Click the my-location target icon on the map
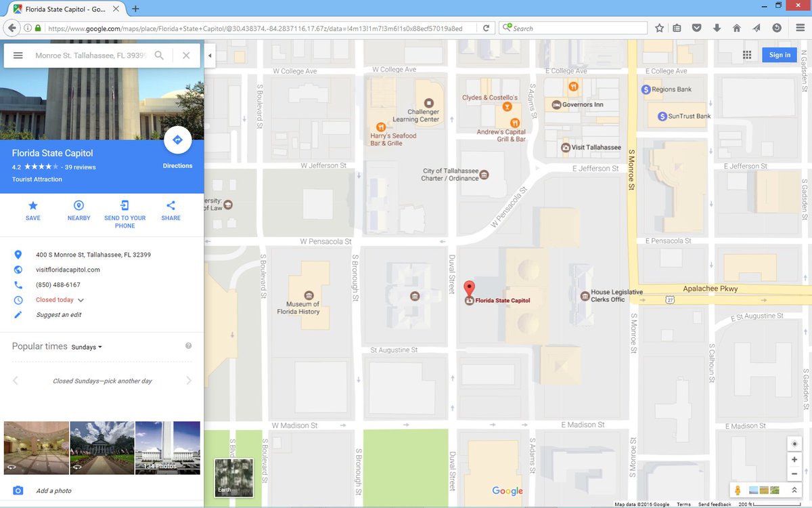Screen dimensions: 812x508 (x=794, y=443)
